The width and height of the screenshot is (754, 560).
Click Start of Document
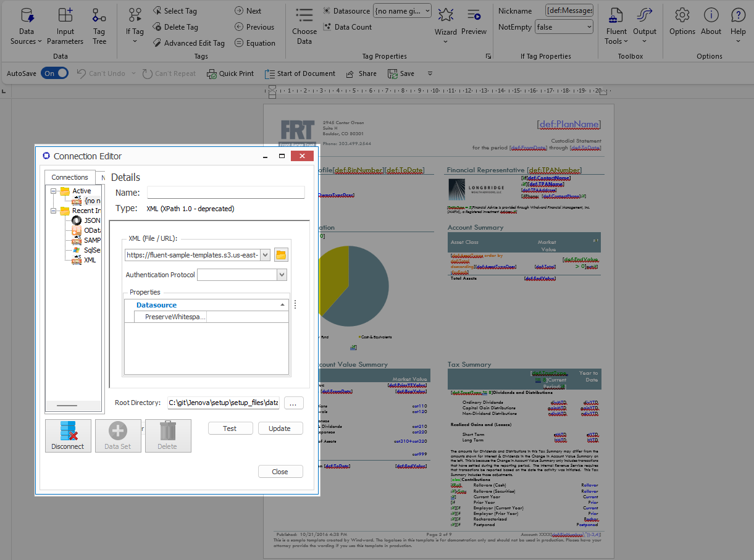300,73
